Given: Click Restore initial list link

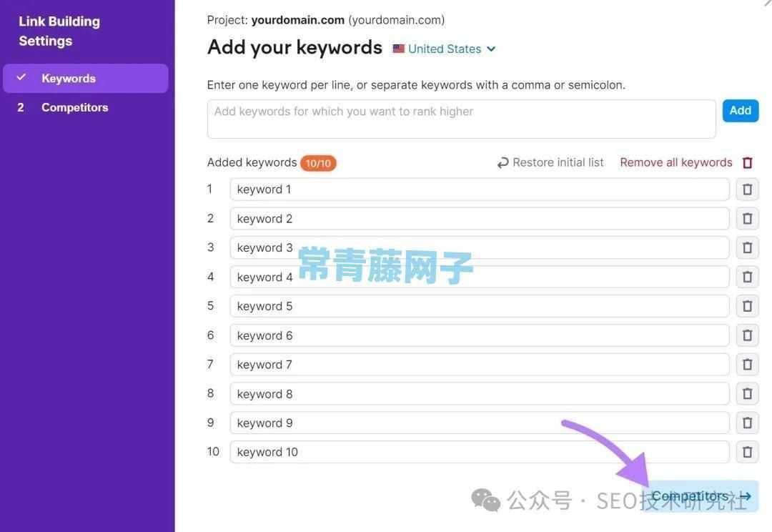Looking at the screenshot, I should click(x=558, y=162).
